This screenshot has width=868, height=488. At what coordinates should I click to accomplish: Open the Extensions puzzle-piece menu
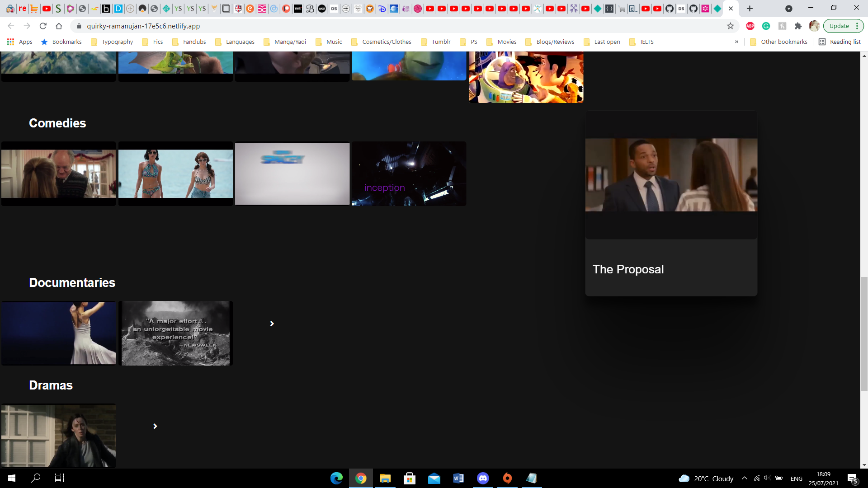click(798, 26)
